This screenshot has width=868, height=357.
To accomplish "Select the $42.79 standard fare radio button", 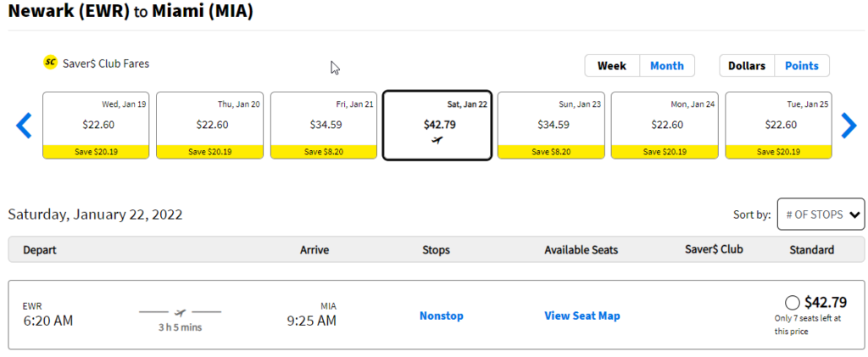I will click(x=793, y=303).
